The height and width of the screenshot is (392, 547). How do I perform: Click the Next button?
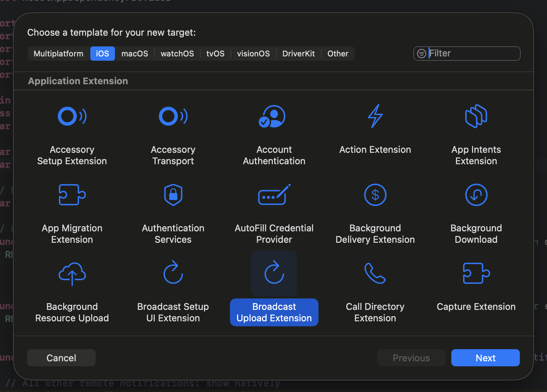coord(486,358)
